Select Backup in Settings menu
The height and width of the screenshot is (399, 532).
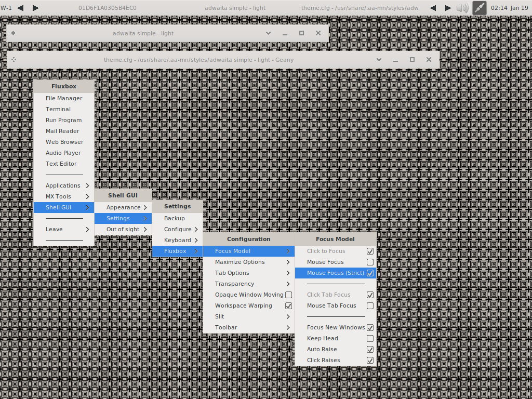178,219
